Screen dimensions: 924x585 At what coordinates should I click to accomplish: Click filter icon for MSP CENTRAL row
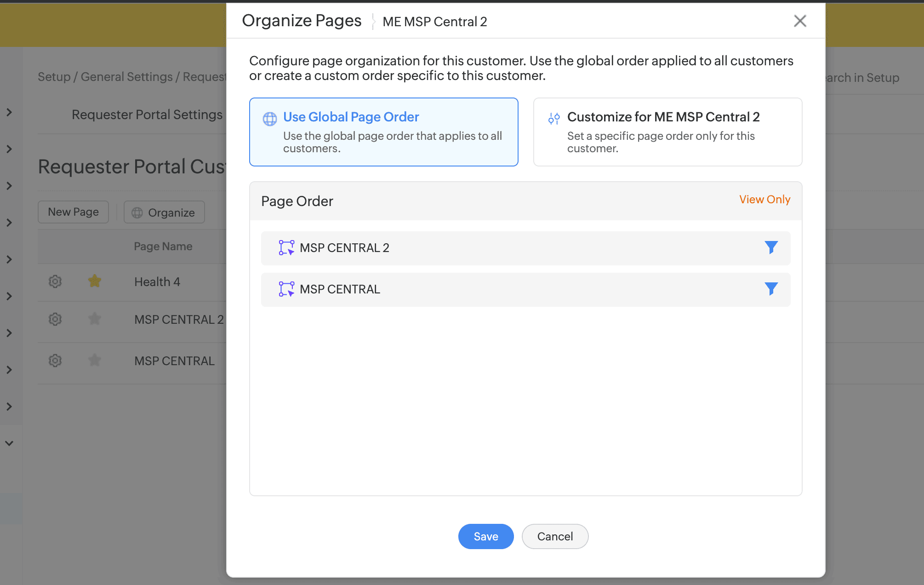tap(771, 289)
